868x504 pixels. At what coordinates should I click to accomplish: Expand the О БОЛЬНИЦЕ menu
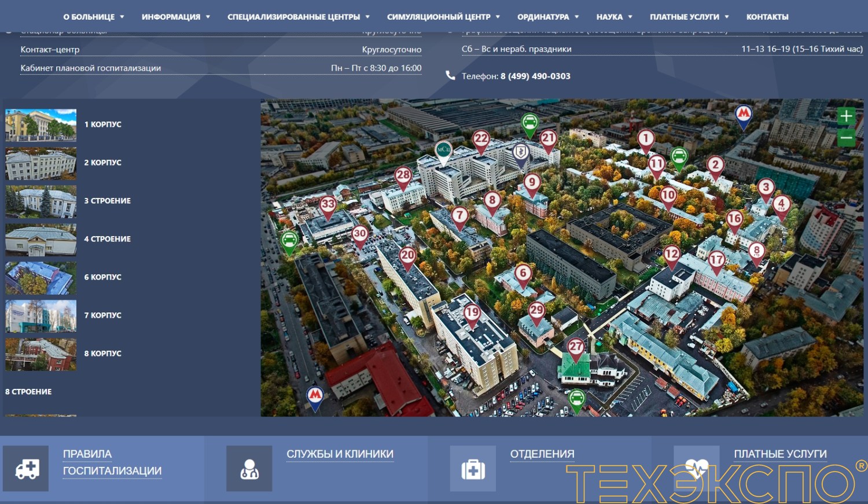point(94,17)
